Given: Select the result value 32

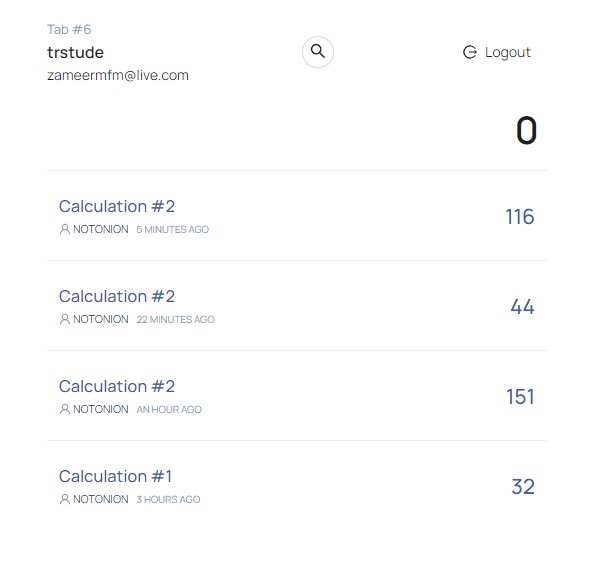Looking at the screenshot, I should click(523, 486).
